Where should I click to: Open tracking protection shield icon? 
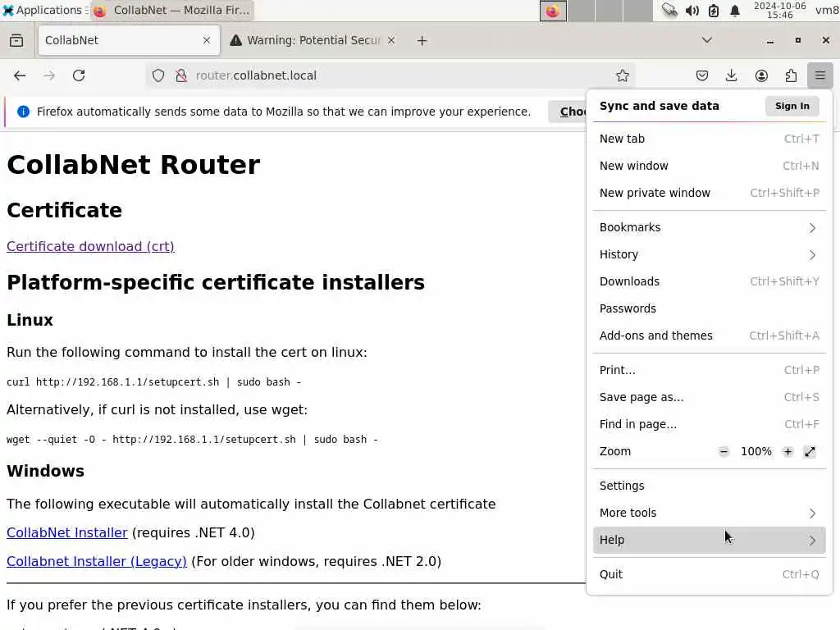[158, 75]
